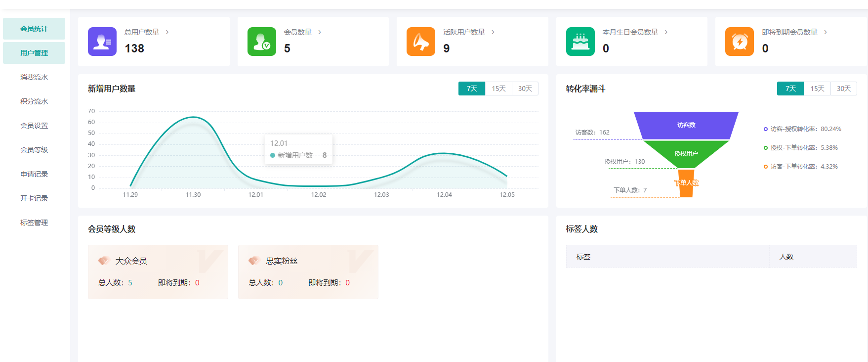Click the 会员等级人数 heading

coord(112,229)
